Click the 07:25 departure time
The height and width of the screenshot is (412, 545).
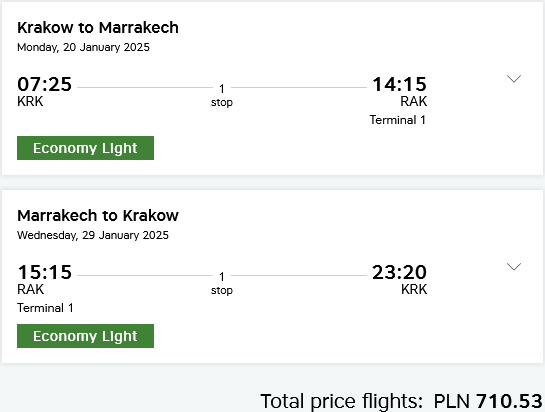(44, 84)
